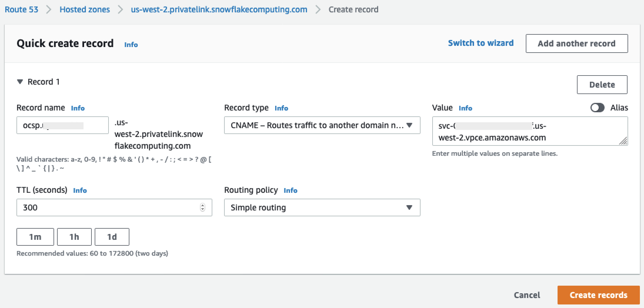Open Info about Record name
Screen dimensions: 644x308
click(x=78, y=108)
